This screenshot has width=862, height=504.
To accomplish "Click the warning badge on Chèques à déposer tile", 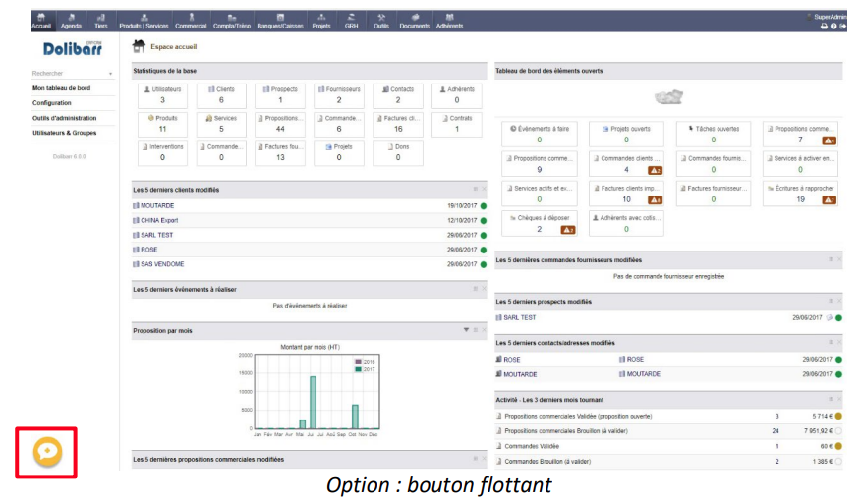I will (568, 230).
